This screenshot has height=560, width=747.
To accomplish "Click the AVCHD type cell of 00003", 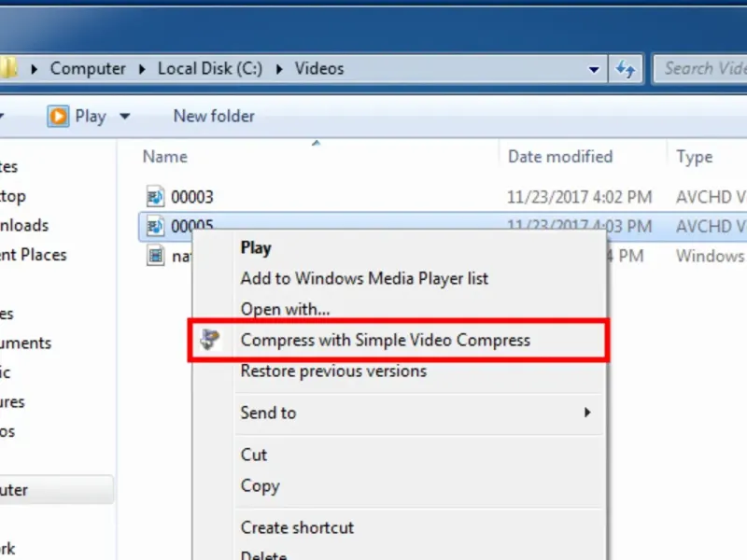I will pyautogui.click(x=711, y=197).
